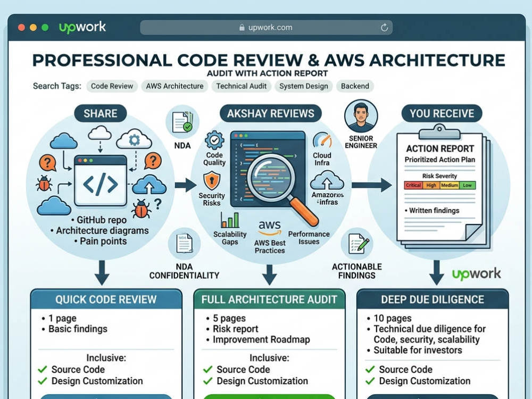The width and height of the screenshot is (532, 399).
Task: Click the Low risk severity swatch
Action: [x=467, y=185]
